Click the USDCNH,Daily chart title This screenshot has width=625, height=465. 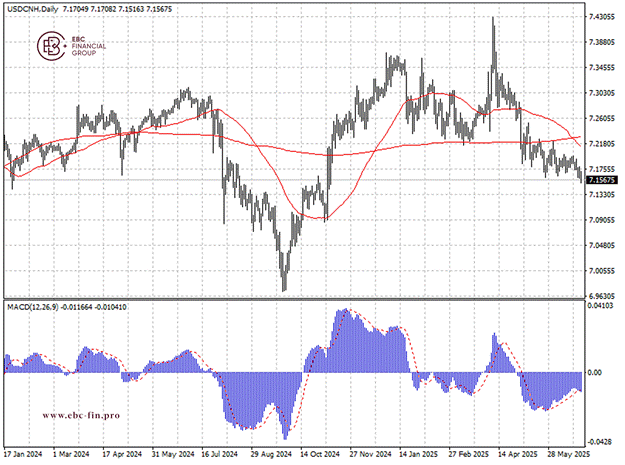point(30,9)
